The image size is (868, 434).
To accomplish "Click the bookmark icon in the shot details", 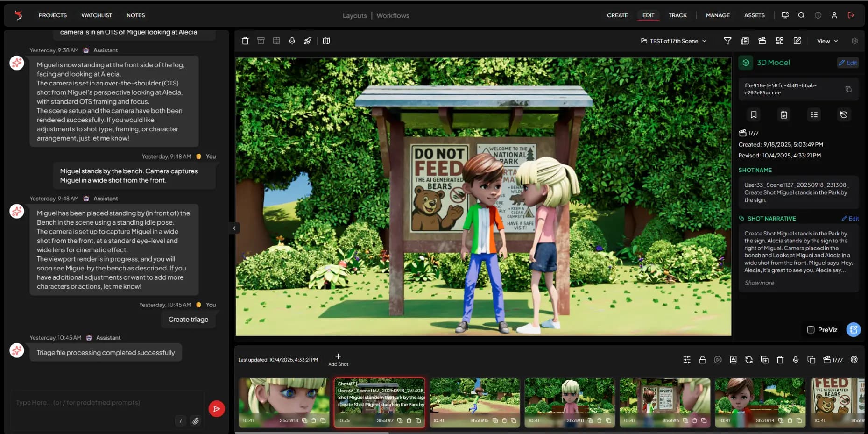I will [753, 115].
